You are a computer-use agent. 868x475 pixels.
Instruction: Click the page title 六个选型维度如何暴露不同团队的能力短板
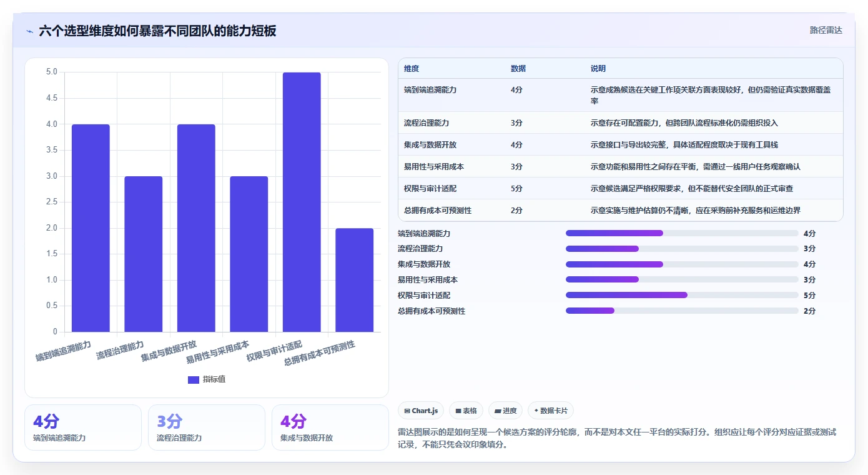coord(157,31)
